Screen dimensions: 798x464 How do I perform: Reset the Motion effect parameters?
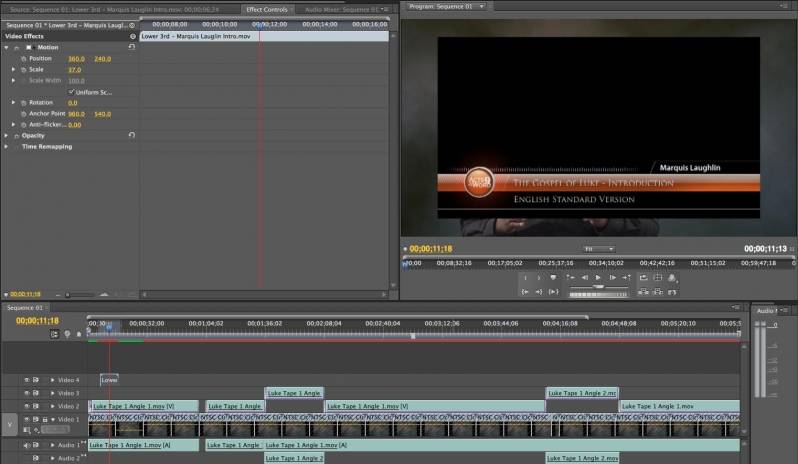pyautogui.click(x=132, y=47)
